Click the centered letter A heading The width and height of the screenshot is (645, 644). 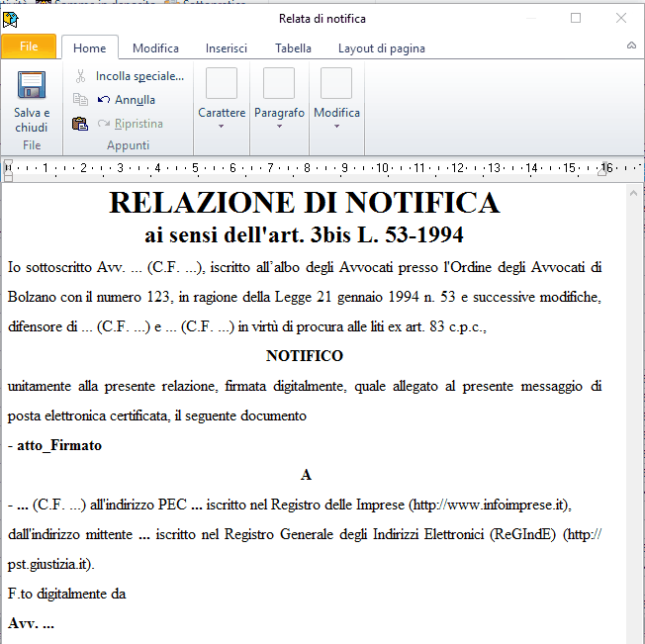click(306, 475)
